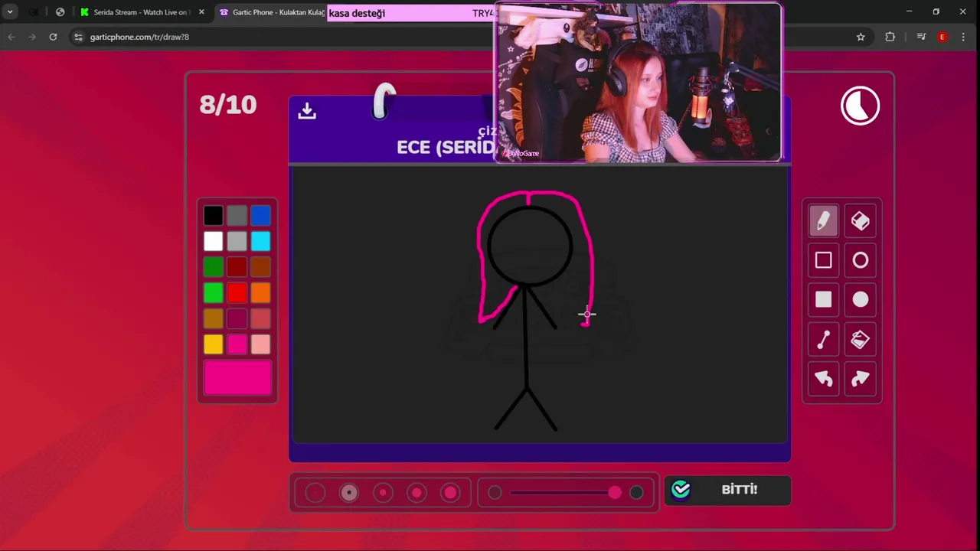Open the large current color picker

(x=237, y=377)
